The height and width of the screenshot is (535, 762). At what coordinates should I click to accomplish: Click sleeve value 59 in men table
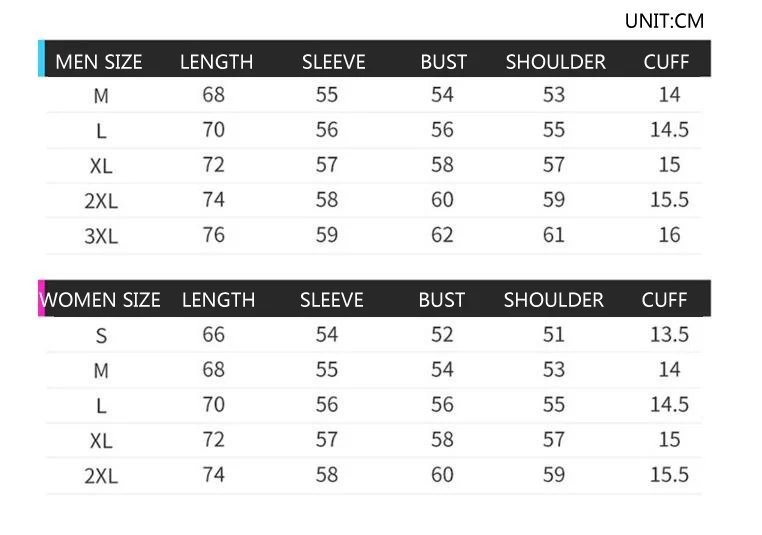(x=327, y=235)
